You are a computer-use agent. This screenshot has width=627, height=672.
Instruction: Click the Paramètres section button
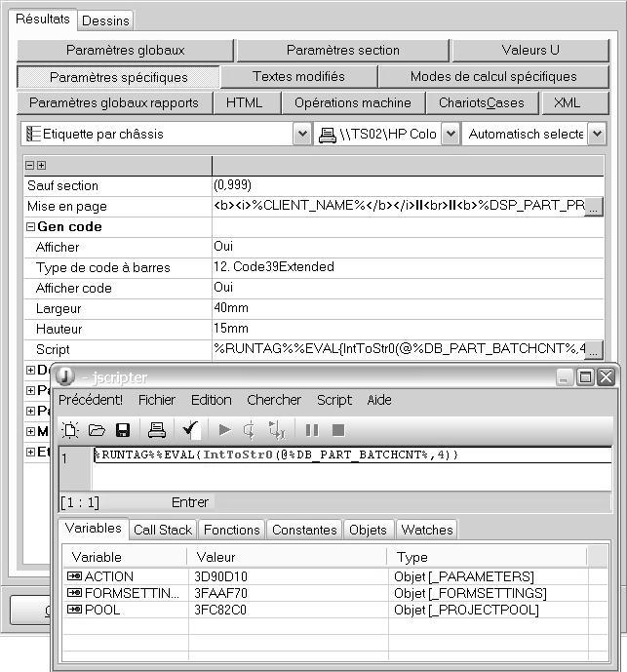point(343,50)
